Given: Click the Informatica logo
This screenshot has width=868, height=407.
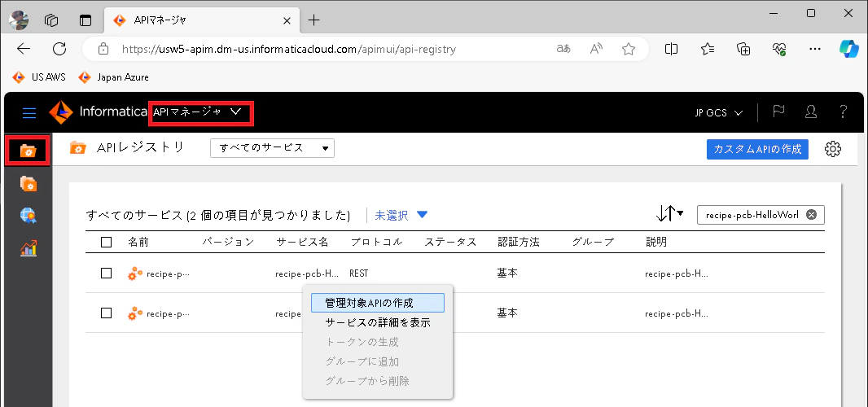Looking at the screenshot, I should [98, 112].
